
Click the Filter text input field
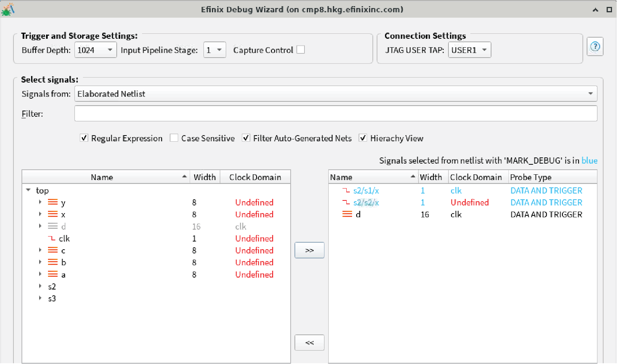[x=336, y=114]
